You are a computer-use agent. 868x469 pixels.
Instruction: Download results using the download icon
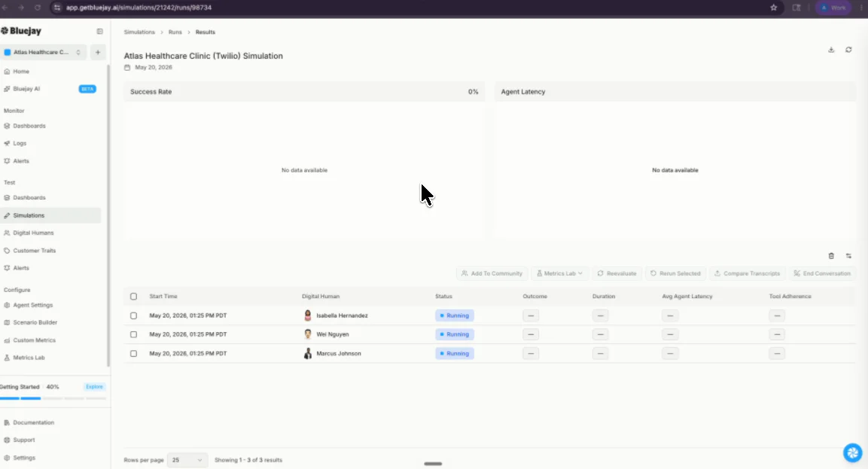(831, 50)
